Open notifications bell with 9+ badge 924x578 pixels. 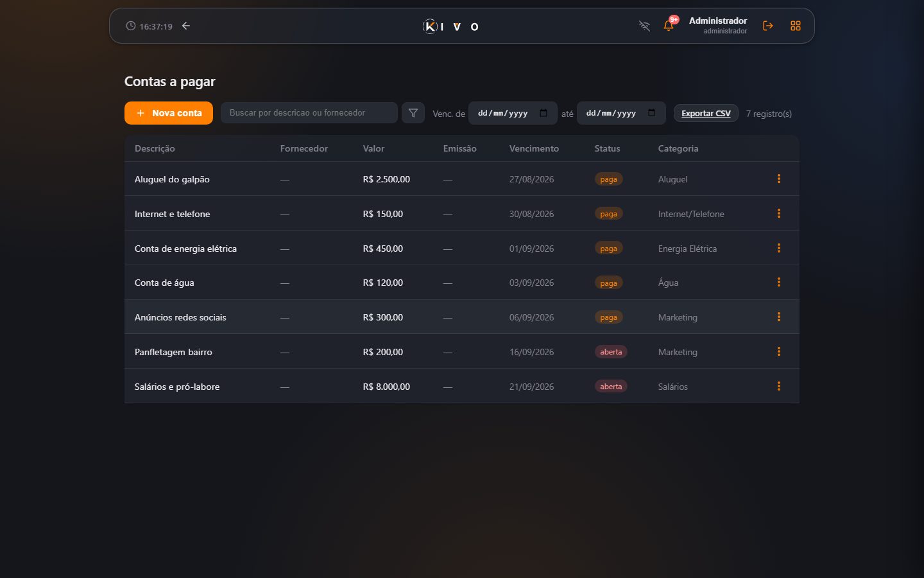pos(669,26)
